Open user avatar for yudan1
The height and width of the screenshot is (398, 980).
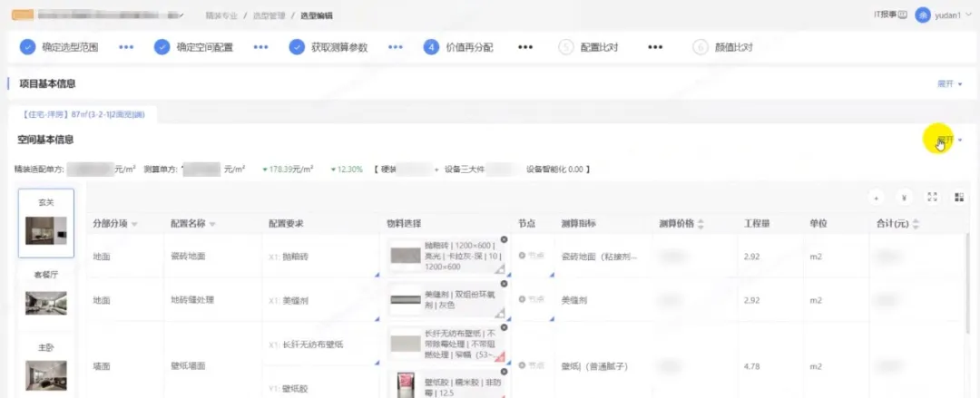[x=923, y=15]
